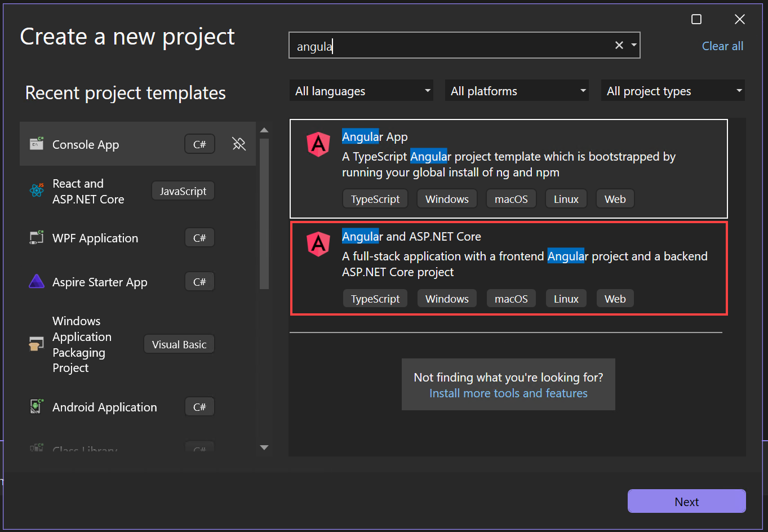768x532 pixels.
Task: Open the All platforms dropdown
Action: click(x=516, y=90)
